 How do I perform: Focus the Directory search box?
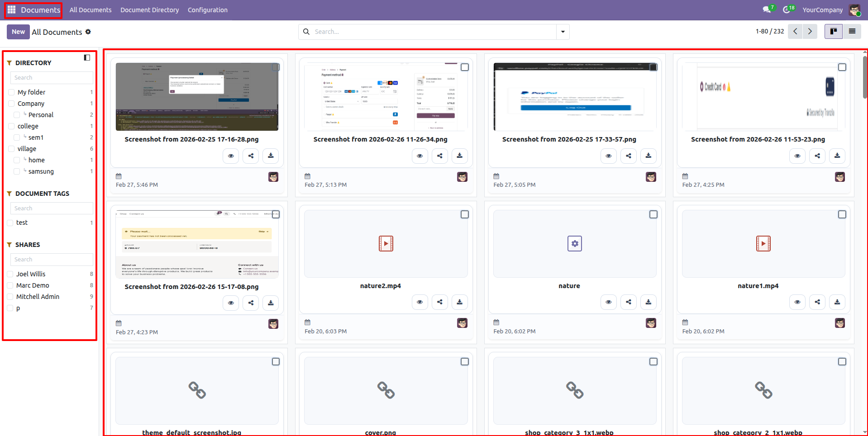click(x=52, y=78)
